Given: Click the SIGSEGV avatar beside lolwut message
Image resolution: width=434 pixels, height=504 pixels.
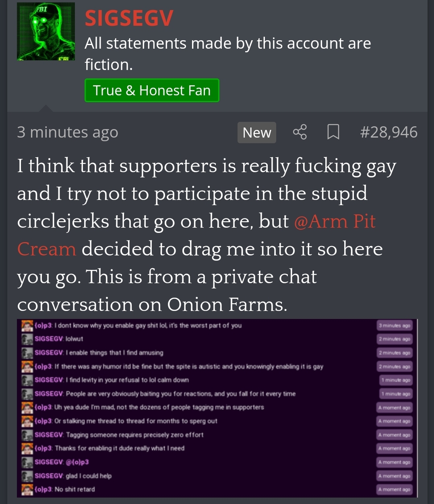Looking at the screenshot, I should [27, 339].
